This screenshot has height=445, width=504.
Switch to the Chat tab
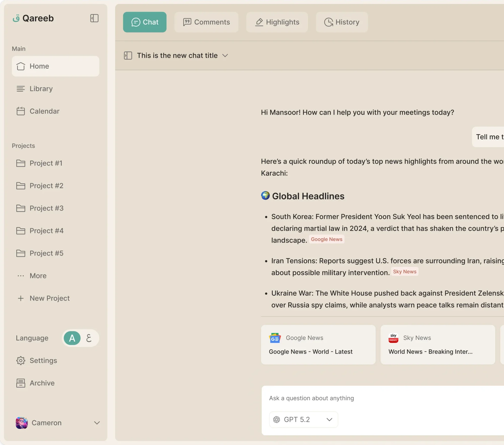145,22
